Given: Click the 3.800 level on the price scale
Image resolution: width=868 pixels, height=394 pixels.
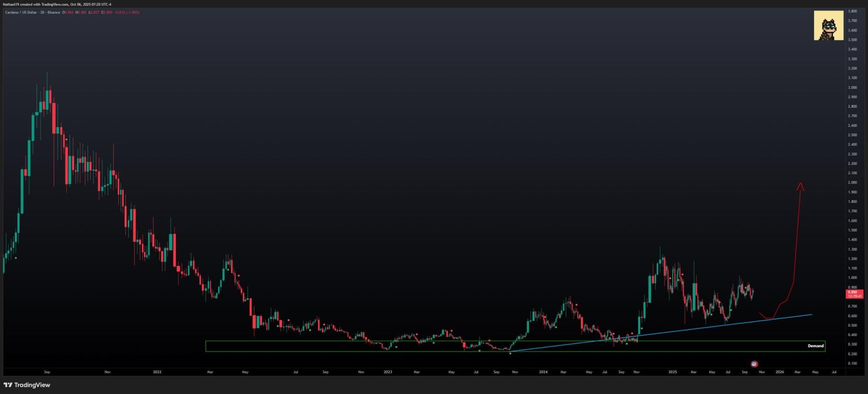Looking at the screenshot, I should point(852,11).
